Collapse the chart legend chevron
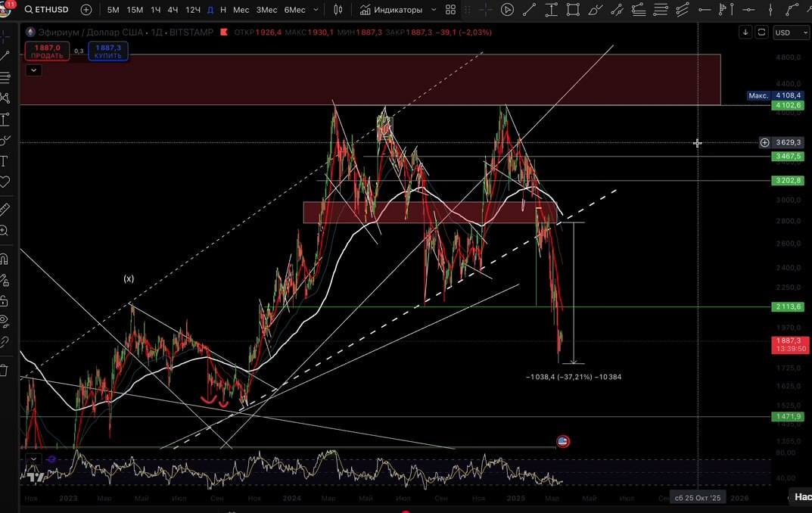This screenshot has width=812, height=513. pyautogui.click(x=33, y=70)
